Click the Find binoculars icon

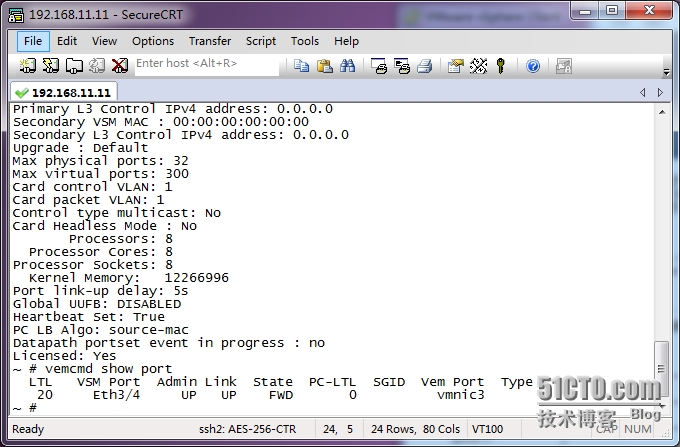tap(347, 66)
